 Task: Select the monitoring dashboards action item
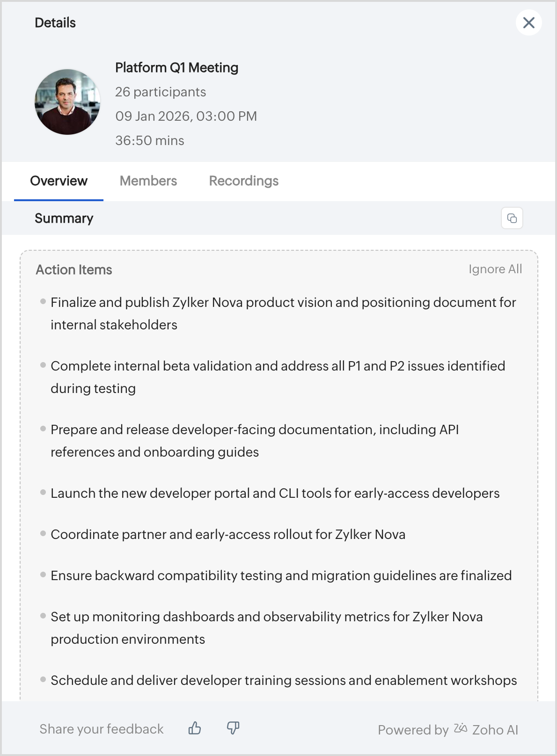click(x=266, y=628)
